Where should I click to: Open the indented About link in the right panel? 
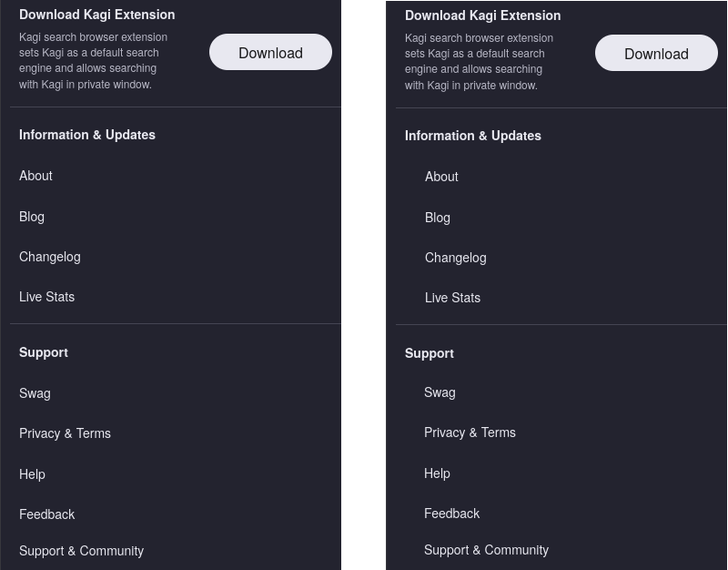441,177
